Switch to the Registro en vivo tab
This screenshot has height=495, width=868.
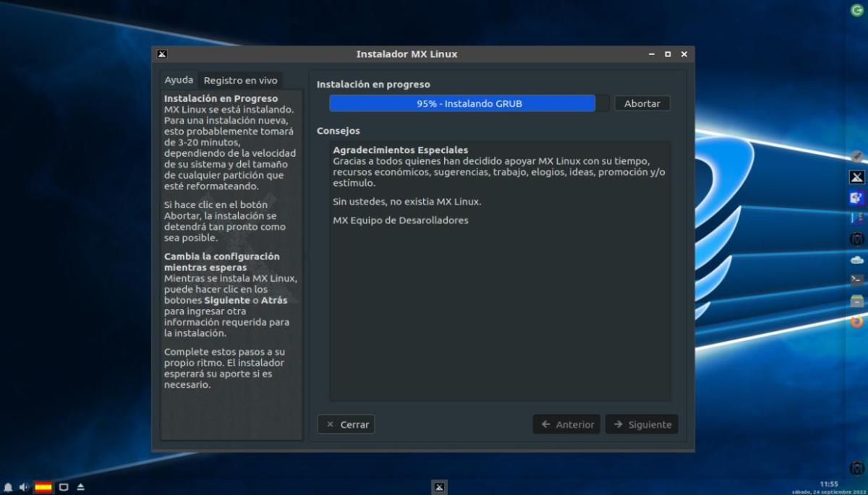(x=240, y=80)
